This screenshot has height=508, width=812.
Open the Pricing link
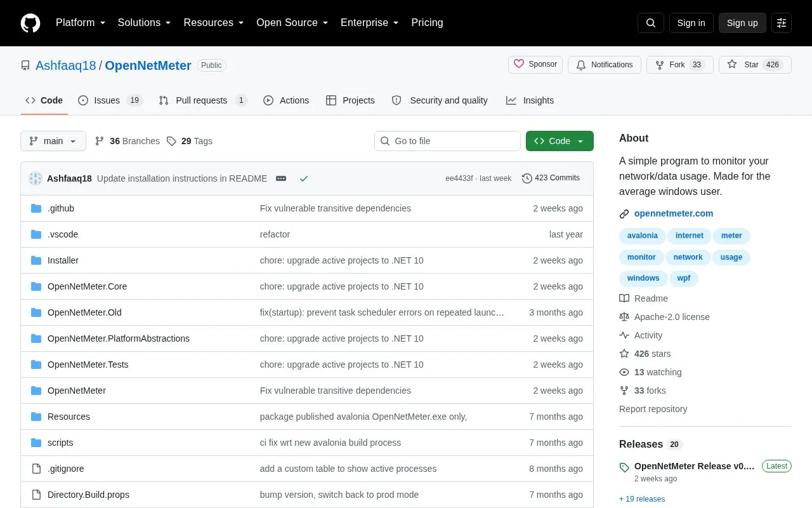[x=427, y=23]
